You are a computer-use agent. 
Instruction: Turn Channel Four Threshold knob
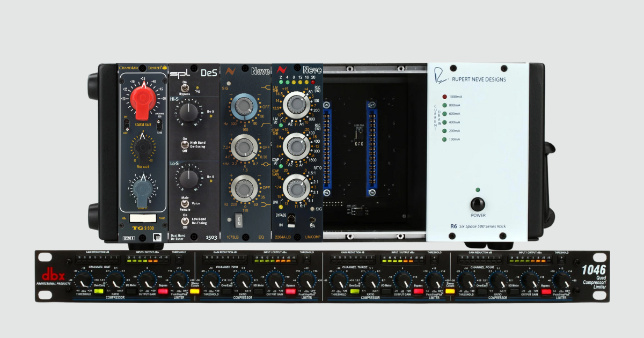pyautogui.click(x=466, y=281)
